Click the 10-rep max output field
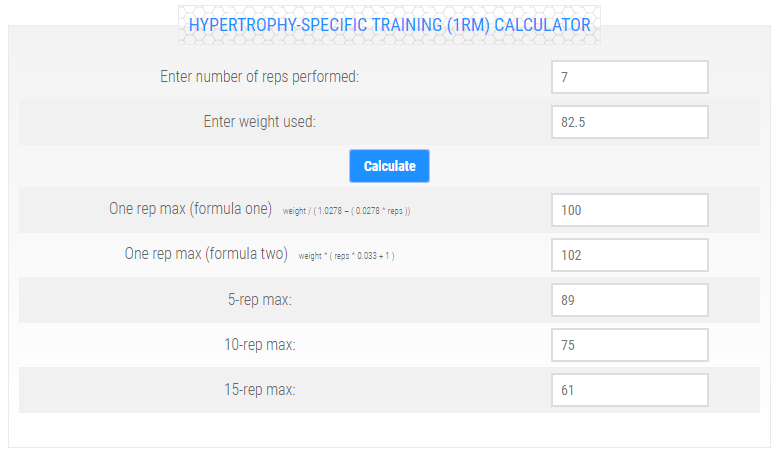This screenshot has height=455, width=779. (629, 345)
